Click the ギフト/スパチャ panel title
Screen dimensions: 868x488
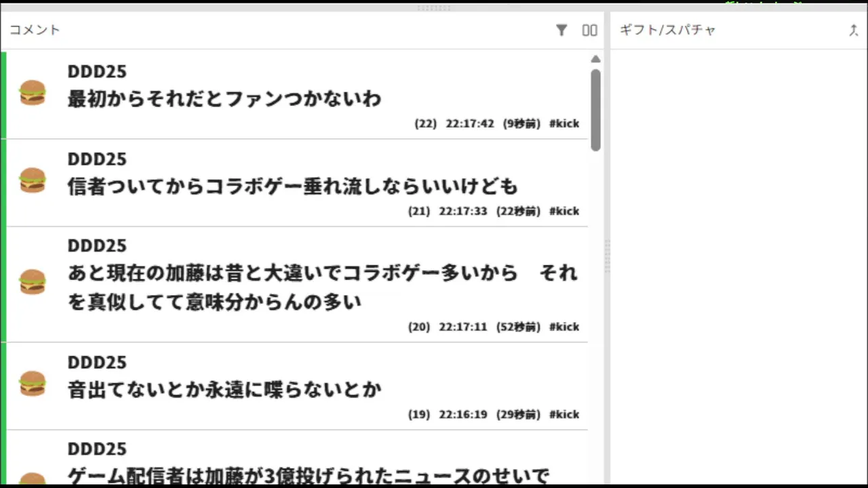coord(668,30)
